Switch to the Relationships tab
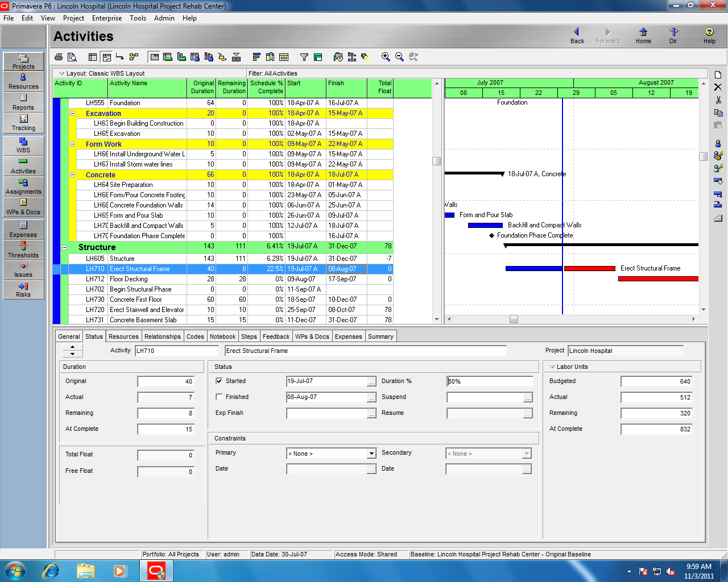728x582 pixels. (163, 336)
